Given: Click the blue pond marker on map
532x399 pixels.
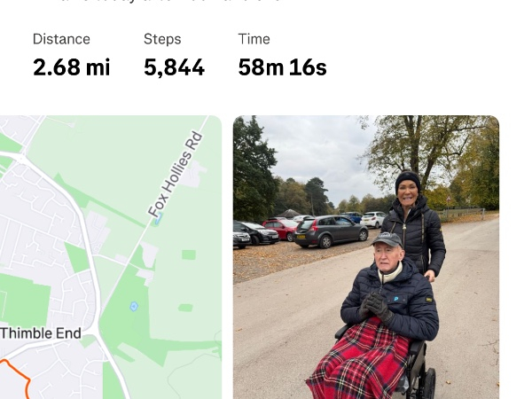Looking at the screenshot, I should [x=134, y=307].
